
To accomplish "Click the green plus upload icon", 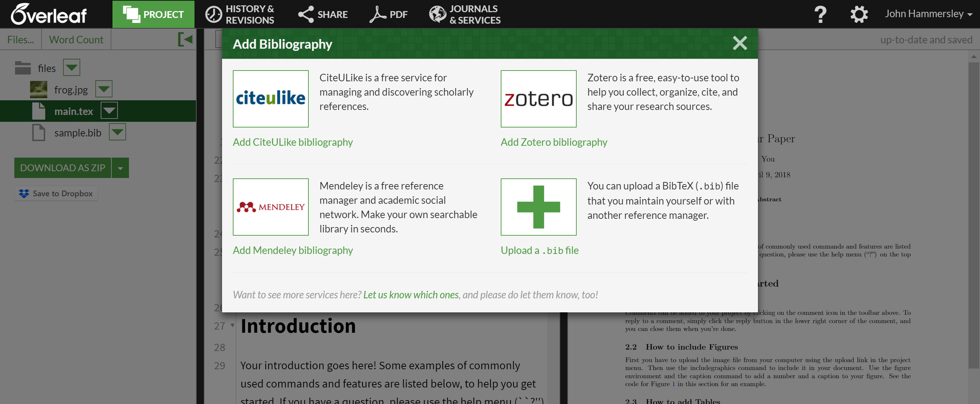I will click(x=538, y=207).
